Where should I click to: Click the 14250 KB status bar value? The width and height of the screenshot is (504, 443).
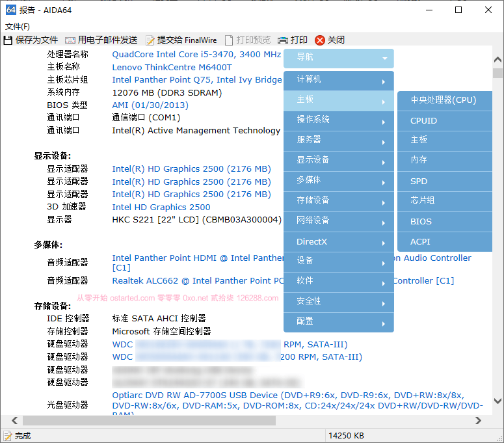346,436
